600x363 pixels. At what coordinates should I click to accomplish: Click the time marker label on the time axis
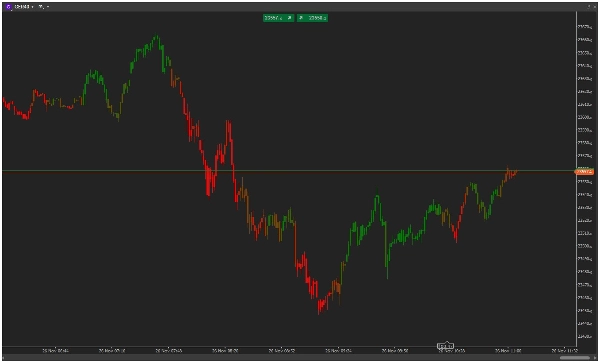[x=445, y=346]
